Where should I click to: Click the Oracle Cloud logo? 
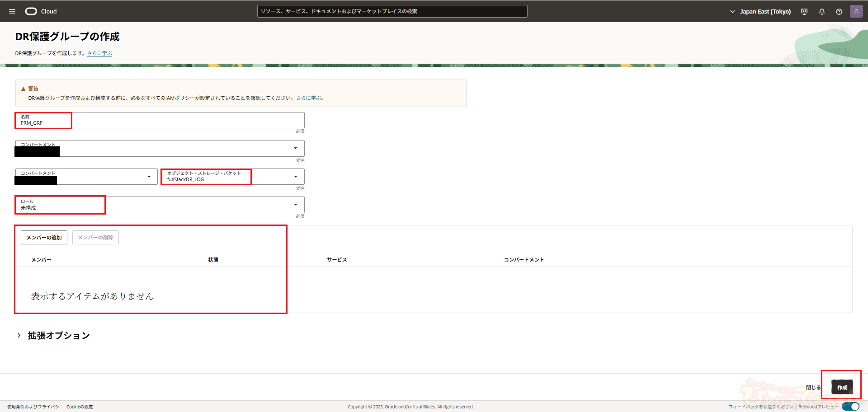(41, 11)
